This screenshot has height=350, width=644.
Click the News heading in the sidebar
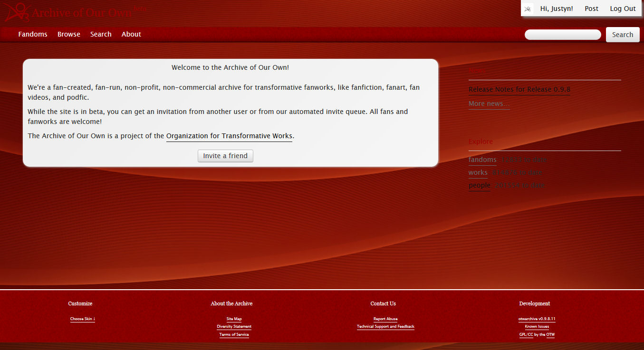477,70
